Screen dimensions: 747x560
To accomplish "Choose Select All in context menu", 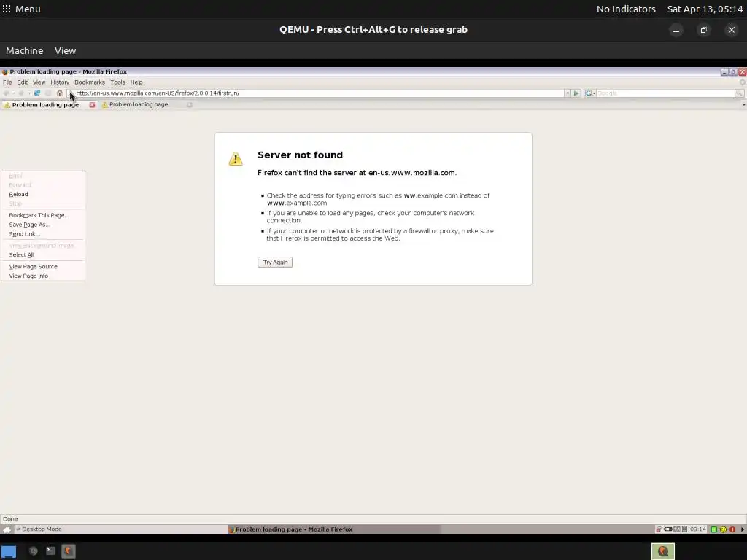I will (x=43, y=255).
